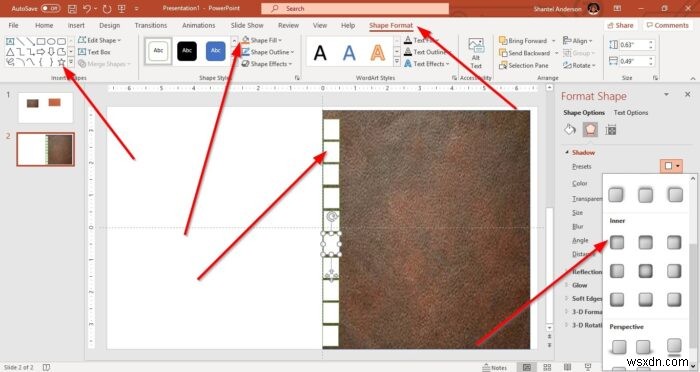Image resolution: width=700 pixels, height=372 pixels.
Task: Expand the shapes gallery More arrow
Action: pyautogui.click(x=71, y=62)
